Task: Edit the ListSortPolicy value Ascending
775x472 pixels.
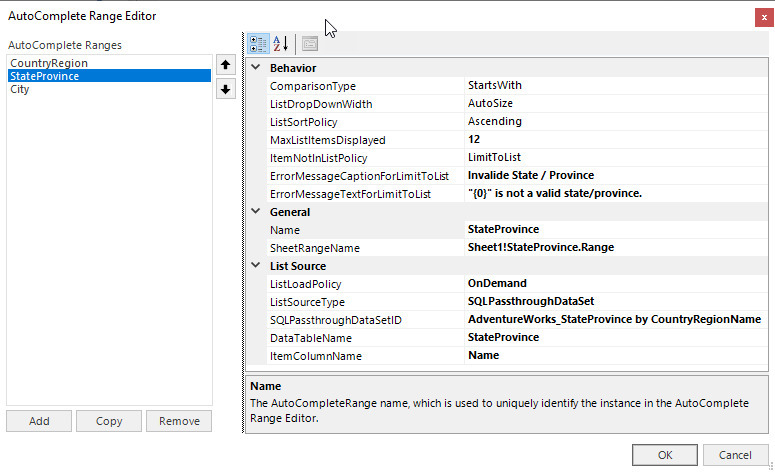Action: (x=616, y=122)
